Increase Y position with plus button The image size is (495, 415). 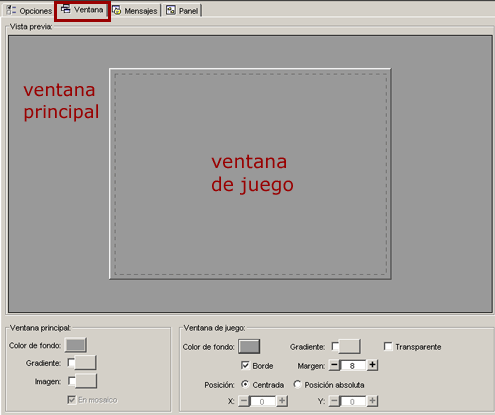(372, 401)
